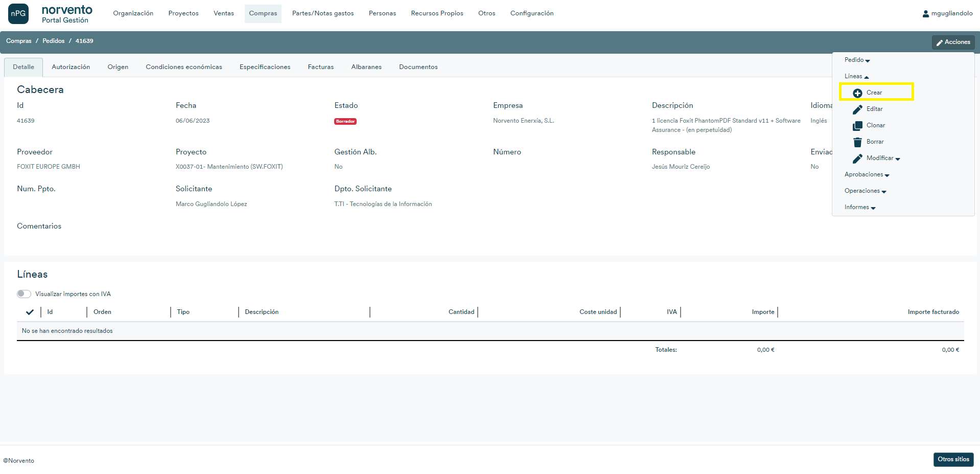Click the Coste unidad column header

pyautogui.click(x=598, y=312)
